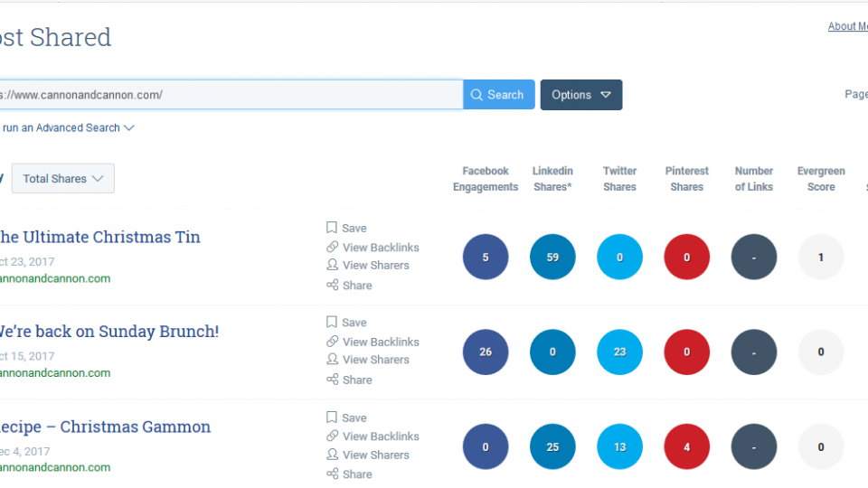Click Evergreen Score column header

(x=821, y=179)
